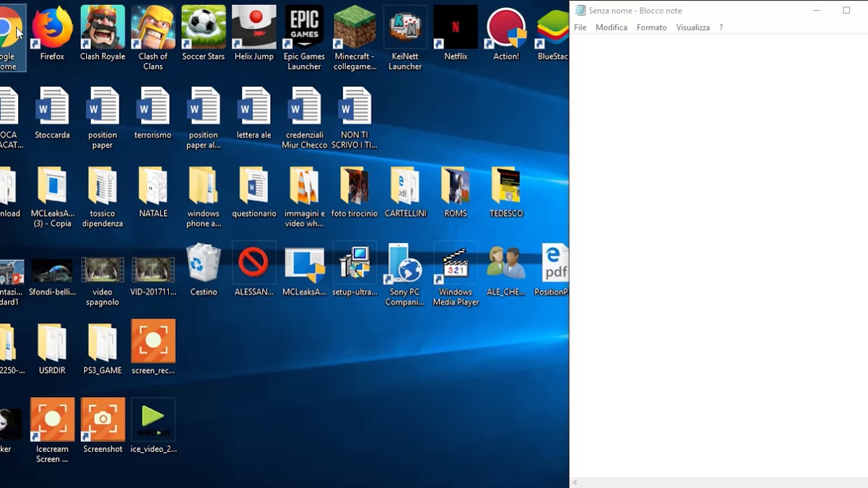The width and height of the screenshot is (868, 488).
Task: Open the File menu in Blocco note
Action: coord(580,27)
